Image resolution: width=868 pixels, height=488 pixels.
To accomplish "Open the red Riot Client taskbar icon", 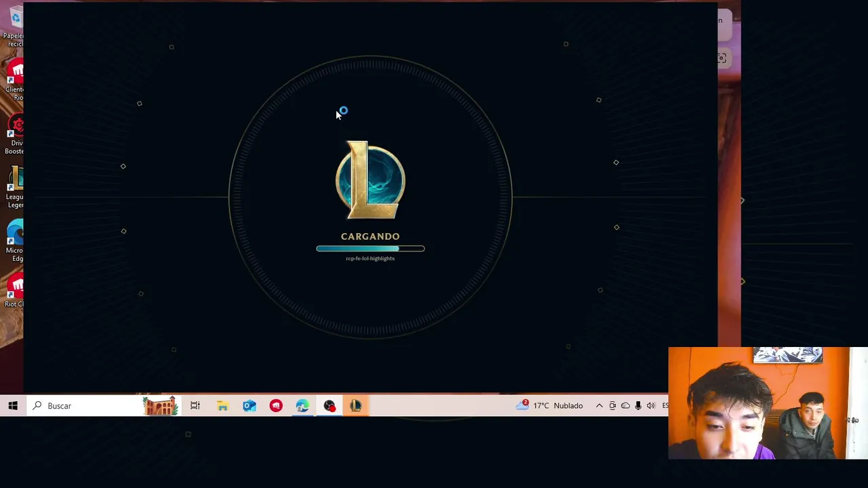I will (x=276, y=405).
